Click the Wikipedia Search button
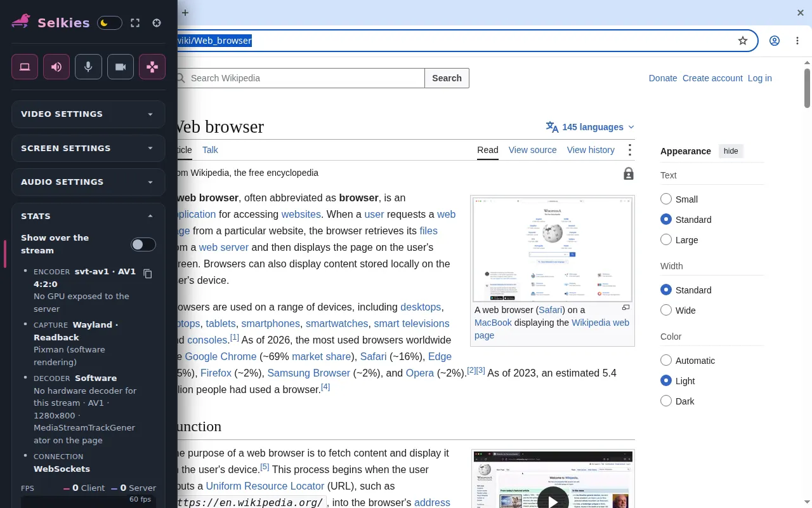 tap(447, 78)
